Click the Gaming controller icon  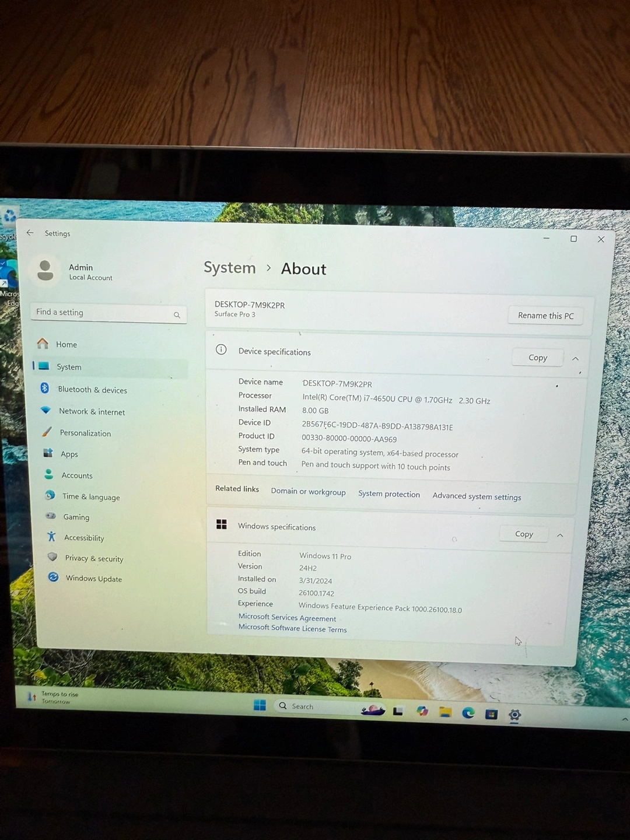pyautogui.click(x=51, y=516)
